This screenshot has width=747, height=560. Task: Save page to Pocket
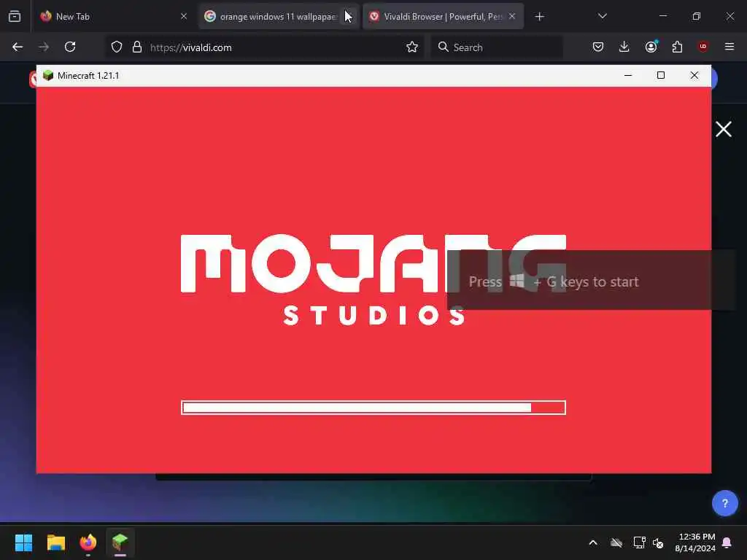tap(598, 47)
